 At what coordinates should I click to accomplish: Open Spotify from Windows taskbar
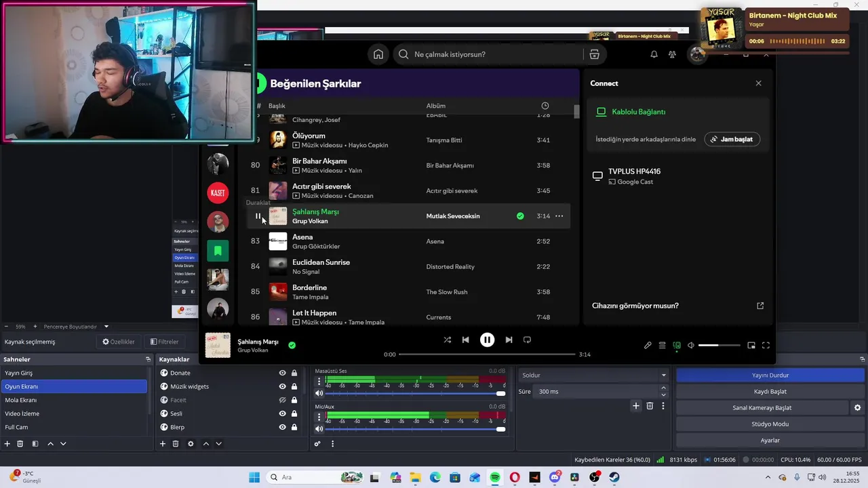495,477
